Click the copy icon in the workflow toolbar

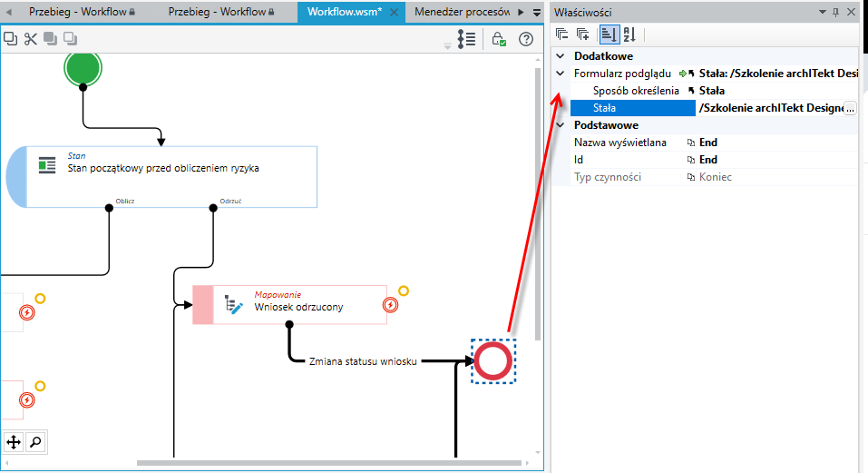(11, 39)
